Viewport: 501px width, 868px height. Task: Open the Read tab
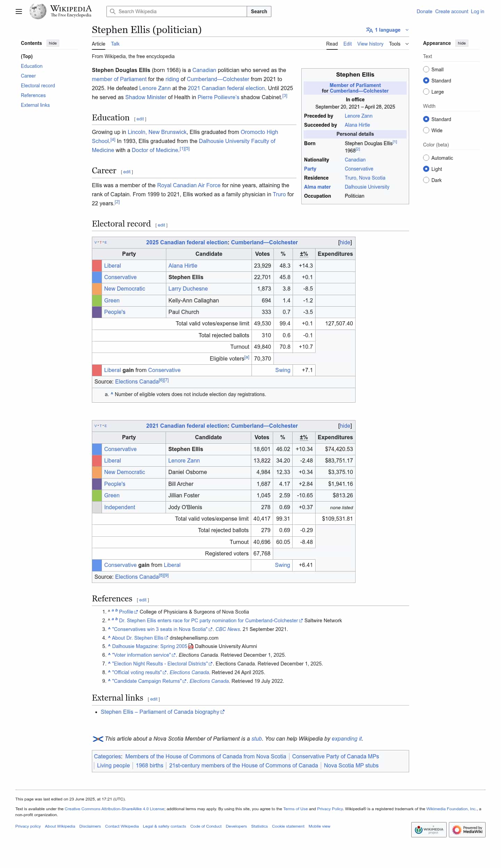click(x=332, y=44)
